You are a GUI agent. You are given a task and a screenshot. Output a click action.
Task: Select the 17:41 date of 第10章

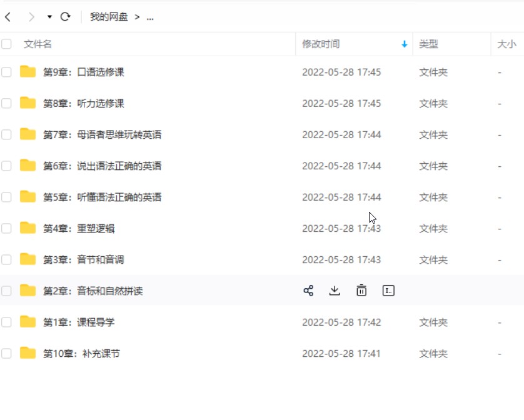[x=341, y=354]
